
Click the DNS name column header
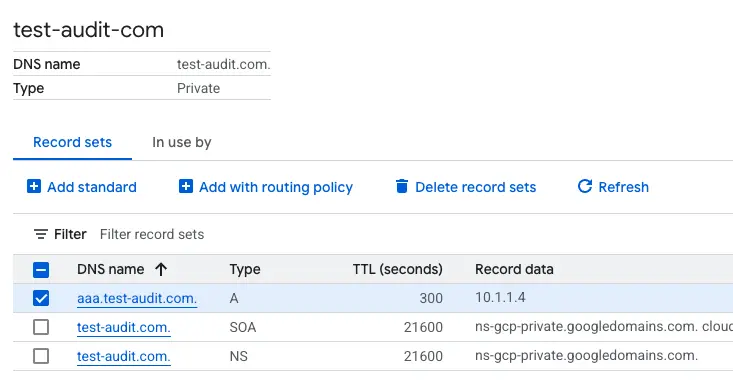(x=110, y=269)
